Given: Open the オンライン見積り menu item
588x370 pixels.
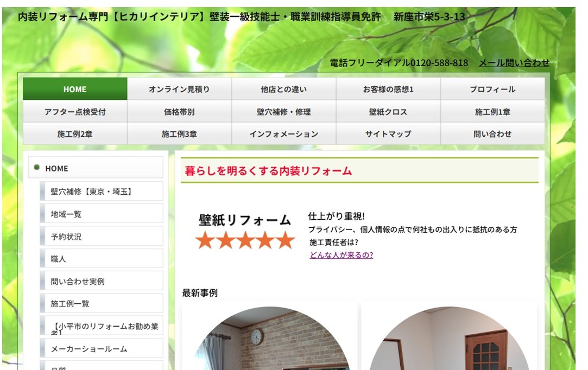Looking at the screenshot, I should [x=179, y=89].
